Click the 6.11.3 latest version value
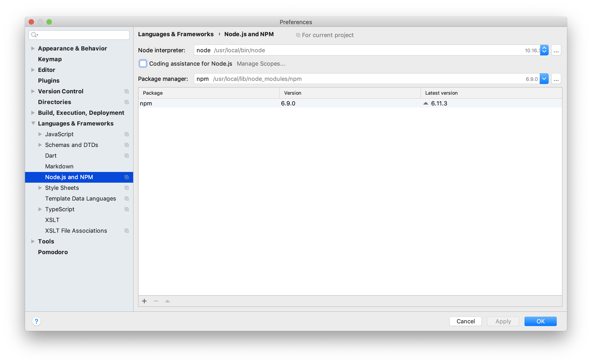 point(439,103)
